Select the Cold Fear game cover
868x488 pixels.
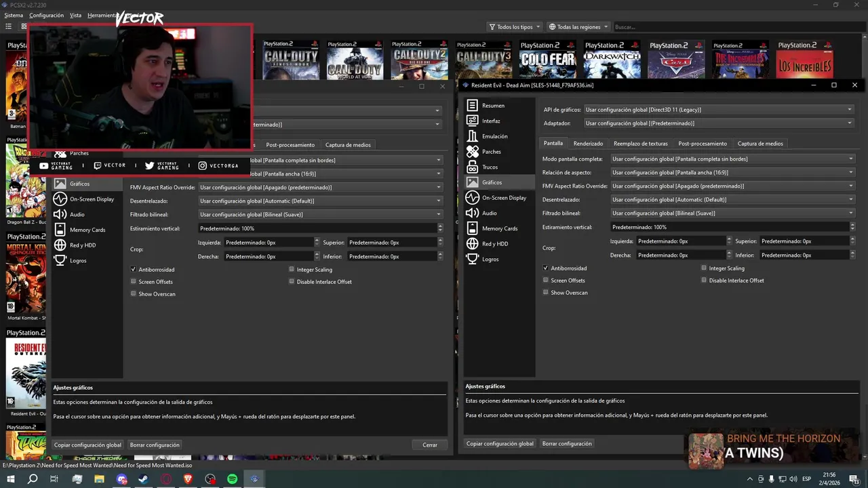(548, 60)
